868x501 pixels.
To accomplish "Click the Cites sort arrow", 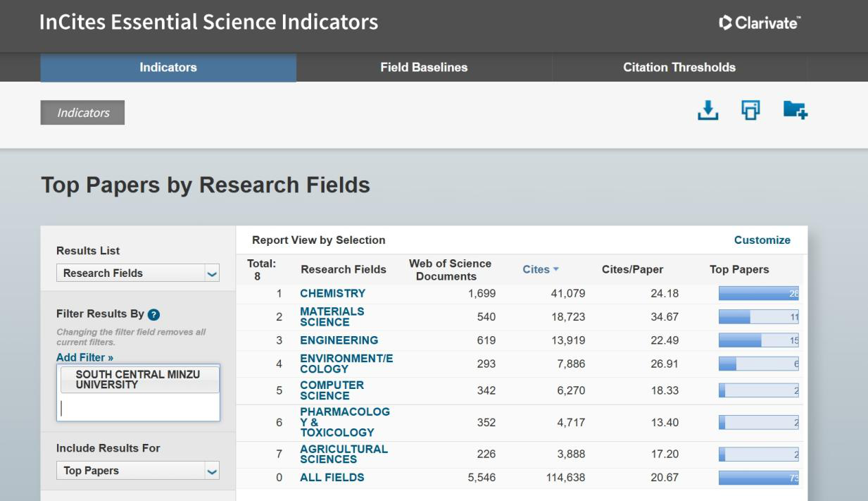I will pos(555,270).
